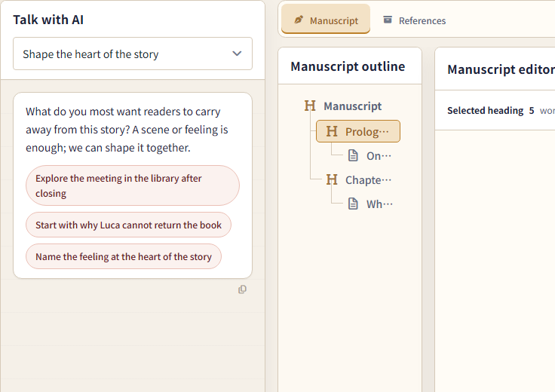Select the On… section label in the outline
555x392 pixels.
(x=379, y=155)
